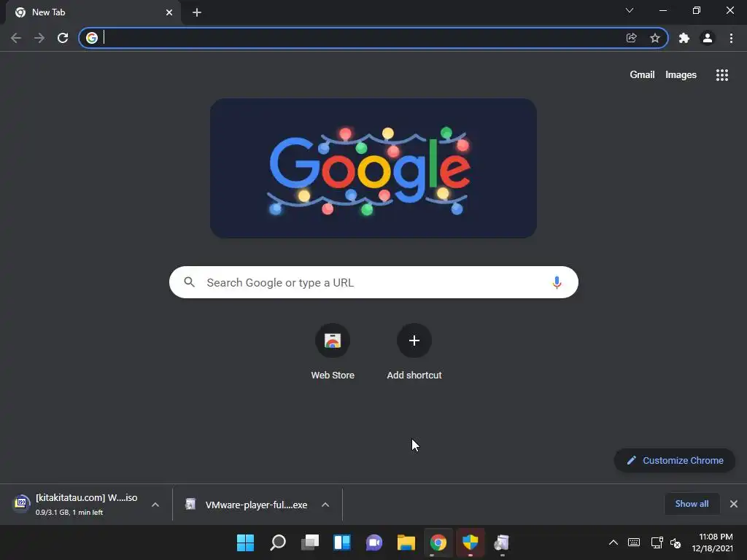Viewport: 747px width, 560px height.
Task: Open the Chrome profile avatar
Action: [708, 38]
